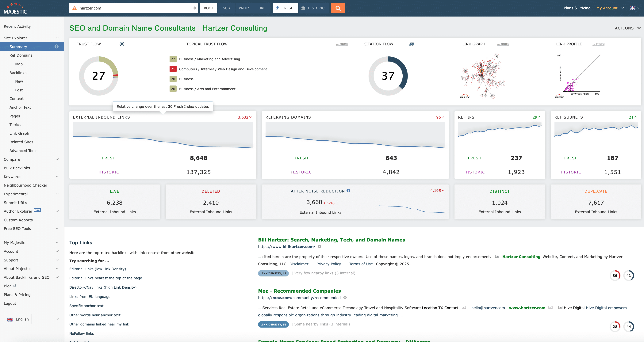The width and height of the screenshot is (644, 342).
Task: Select the ROOT scope toggle
Action: click(x=209, y=8)
